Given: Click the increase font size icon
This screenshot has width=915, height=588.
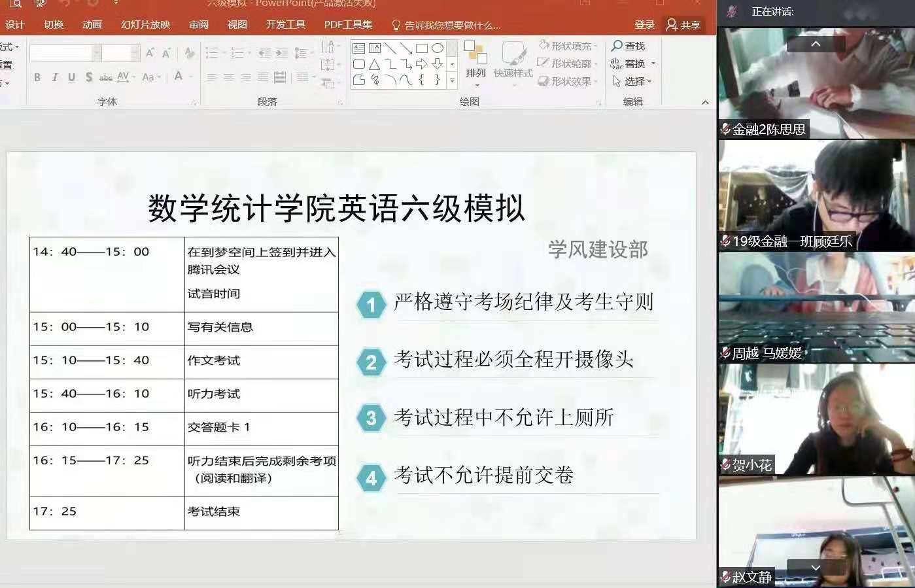Looking at the screenshot, I should (x=150, y=53).
